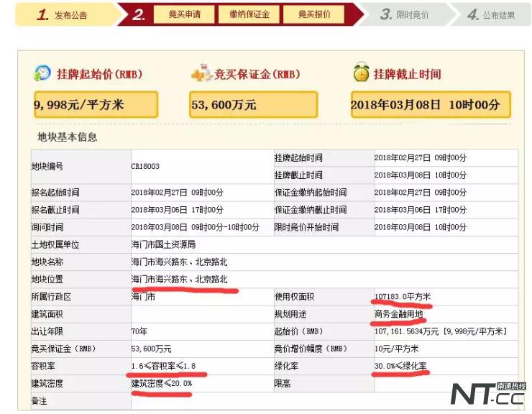The height and width of the screenshot is (414, 532).
Task: Click the alarm clock icon beside 挂牌截止时间
Action: click(361, 73)
